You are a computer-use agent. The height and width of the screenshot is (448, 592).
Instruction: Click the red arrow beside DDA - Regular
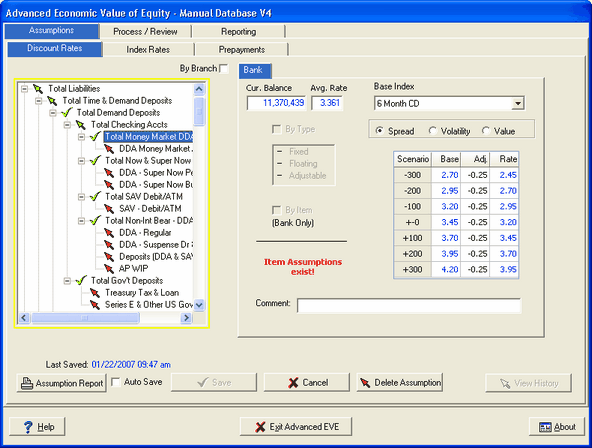[109, 232]
